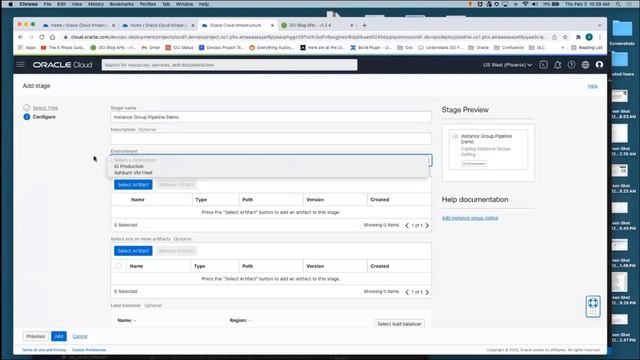Open the Help link at top right
Viewport: 640px width, 360px height.
point(593,86)
